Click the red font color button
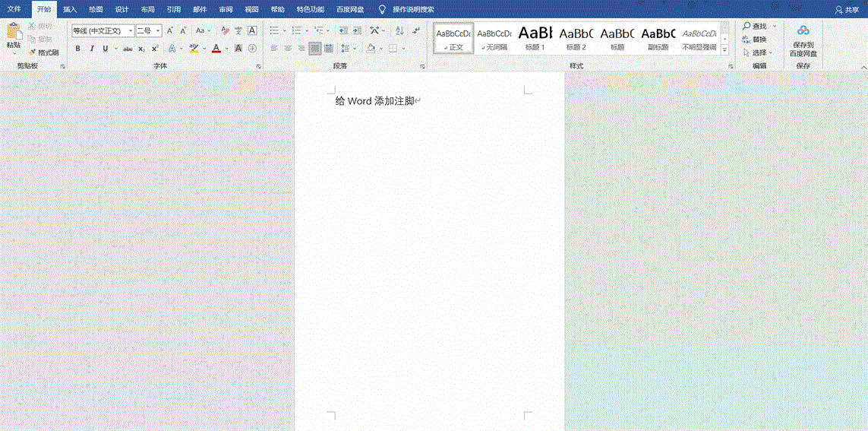 point(216,49)
